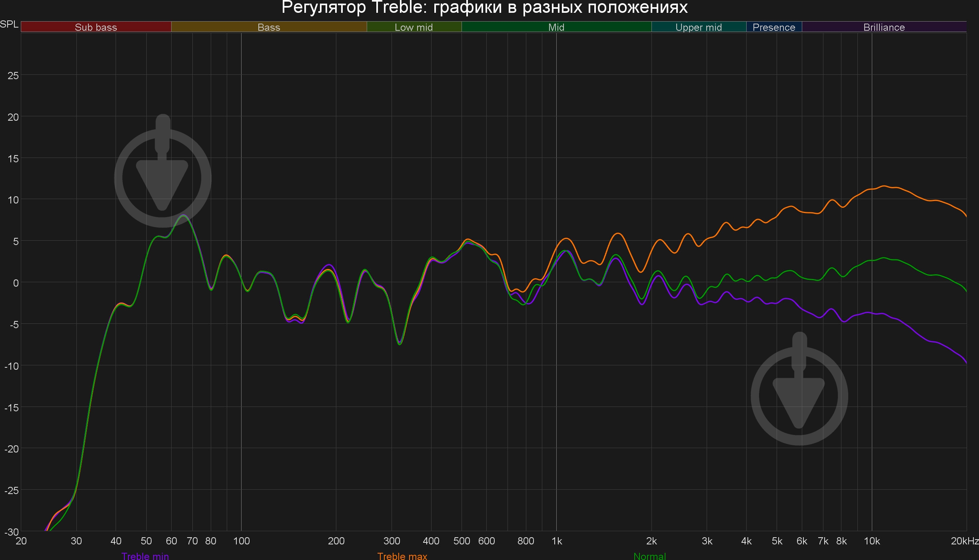Viewport: 979px width, 560px height.
Task: Select the Low mid band header
Action: [414, 27]
